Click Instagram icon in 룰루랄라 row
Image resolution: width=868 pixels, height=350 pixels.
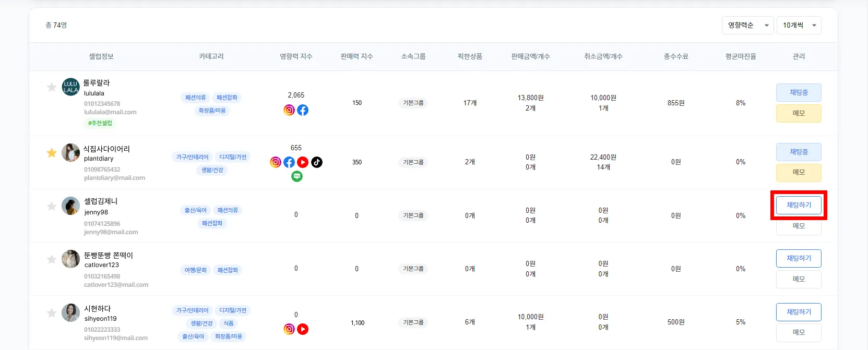pyautogui.click(x=289, y=110)
